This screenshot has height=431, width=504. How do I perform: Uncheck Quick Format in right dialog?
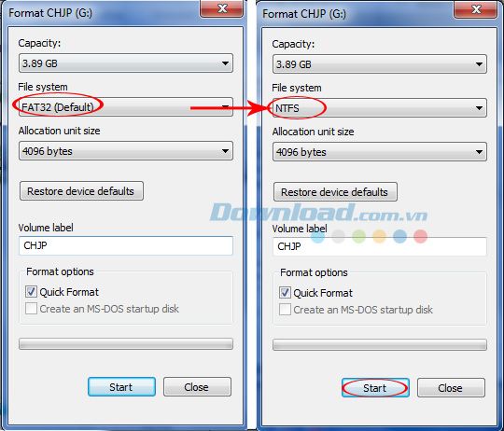285,293
